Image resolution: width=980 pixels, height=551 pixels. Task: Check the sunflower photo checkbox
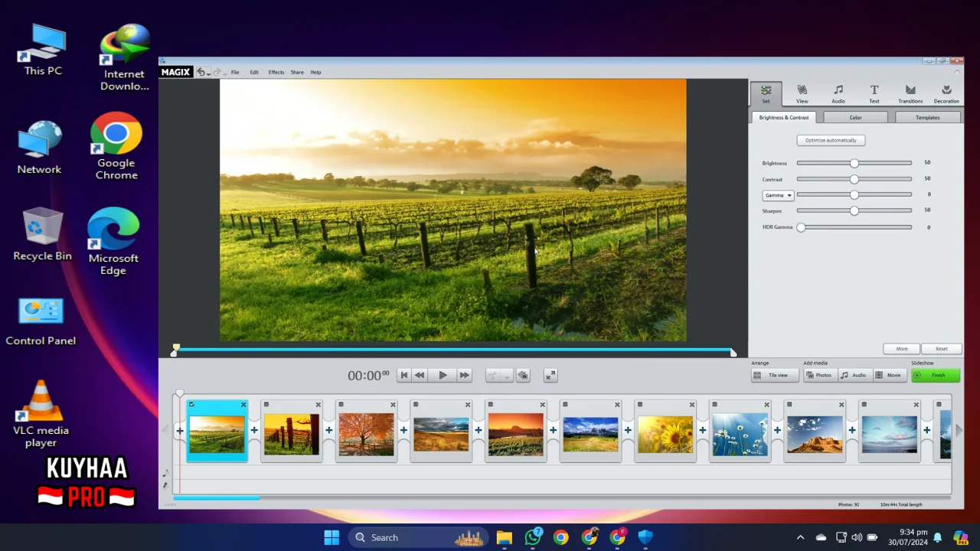pos(639,405)
